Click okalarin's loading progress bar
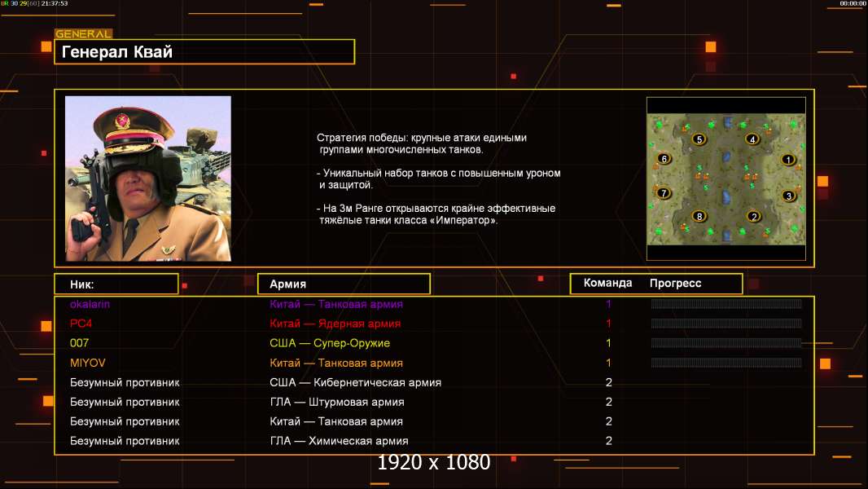Image resolution: width=868 pixels, height=489 pixels. 726,303
